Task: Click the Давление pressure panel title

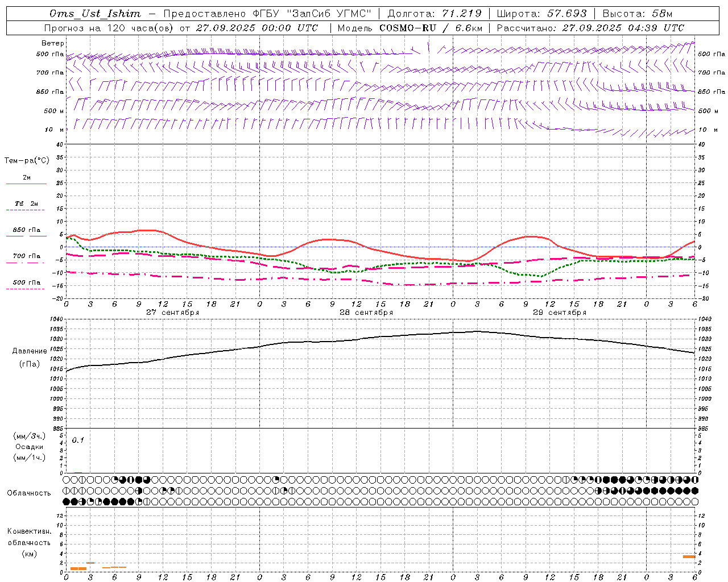Action: 29,351
